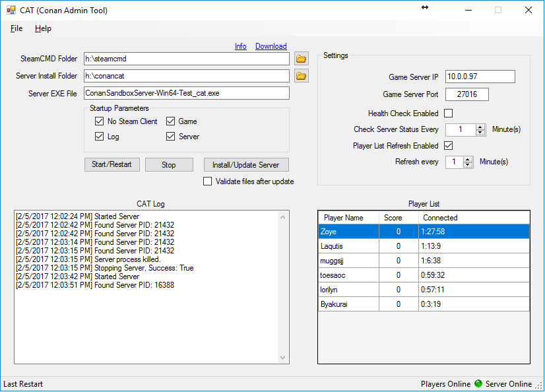This screenshot has height=392, width=545.
Task: Browse for the Server Install folder
Action: (x=301, y=76)
